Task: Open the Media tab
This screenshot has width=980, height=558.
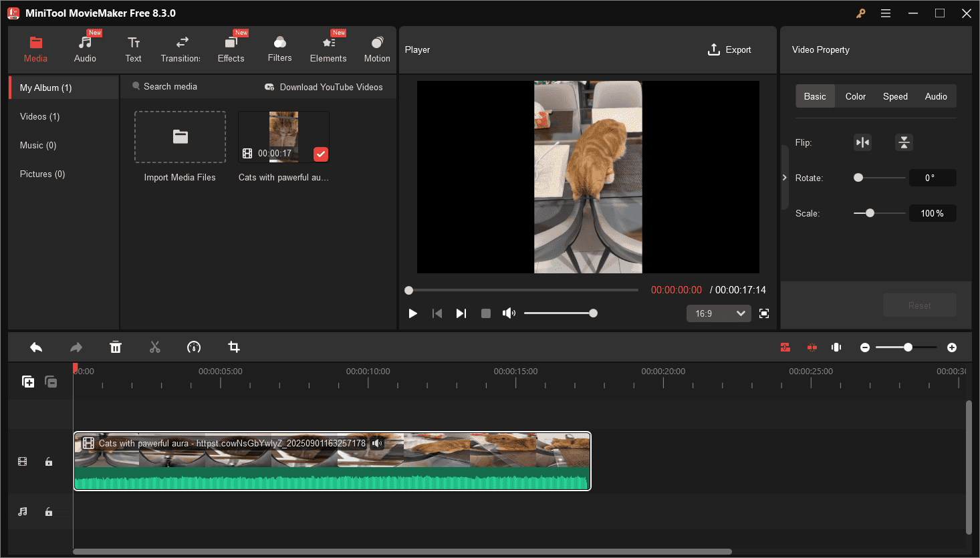Action: pos(35,50)
